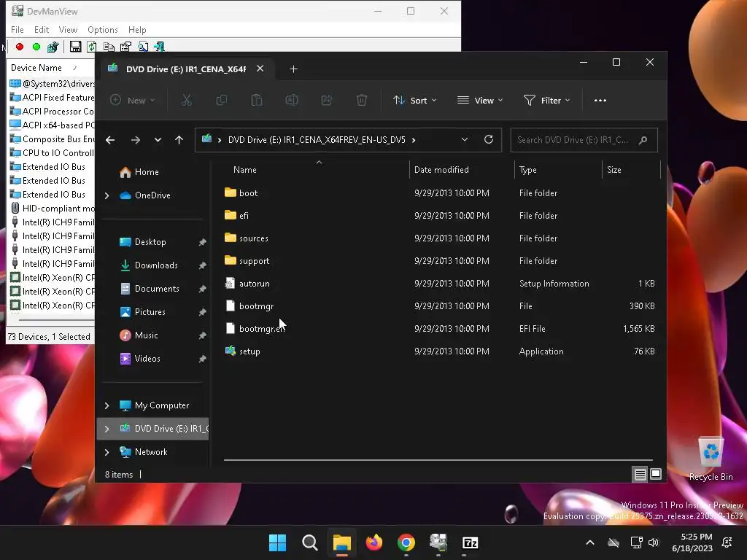
Task: Open Google Chrome from the taskbar
Action: [406, 542]
